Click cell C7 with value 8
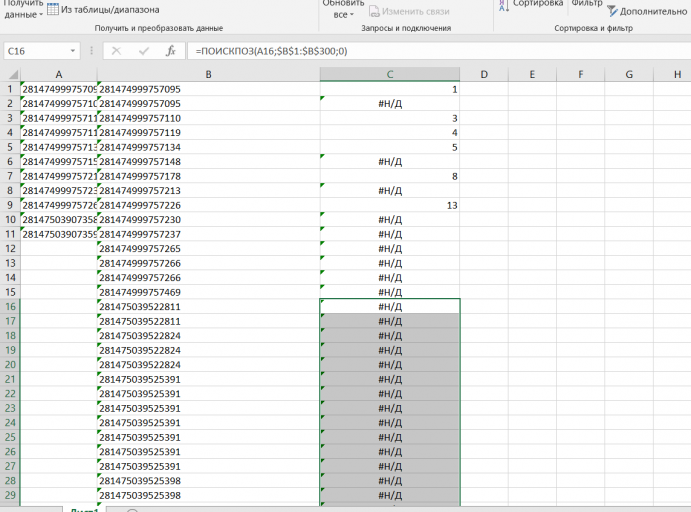 (390, 176)
